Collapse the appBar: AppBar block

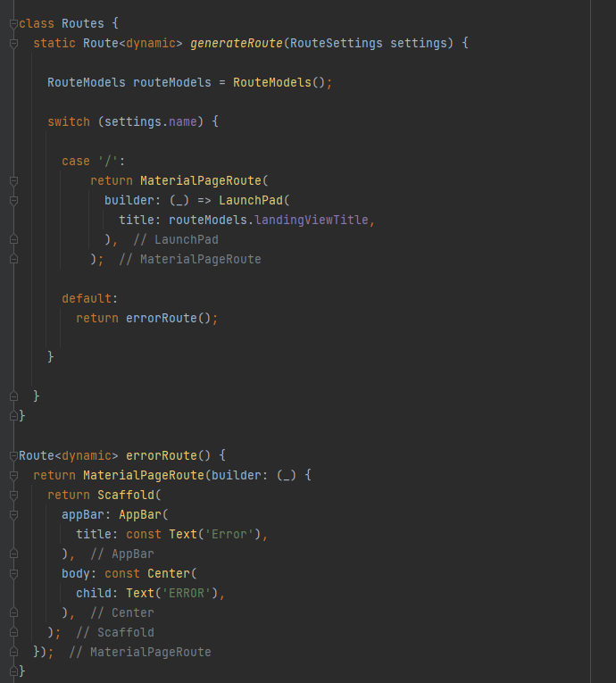click(x=13, y=514)
